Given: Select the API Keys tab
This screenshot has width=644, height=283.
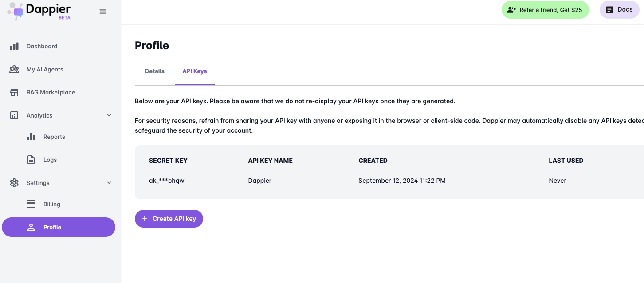Looking at the screenshot, I should pyautogui.click(x=195, y=71).
